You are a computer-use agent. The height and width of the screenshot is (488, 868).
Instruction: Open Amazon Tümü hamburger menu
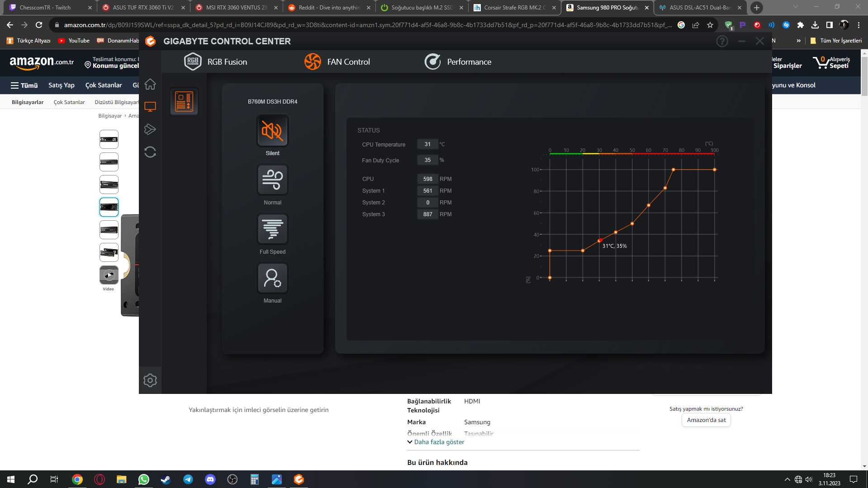click(24, 85)
